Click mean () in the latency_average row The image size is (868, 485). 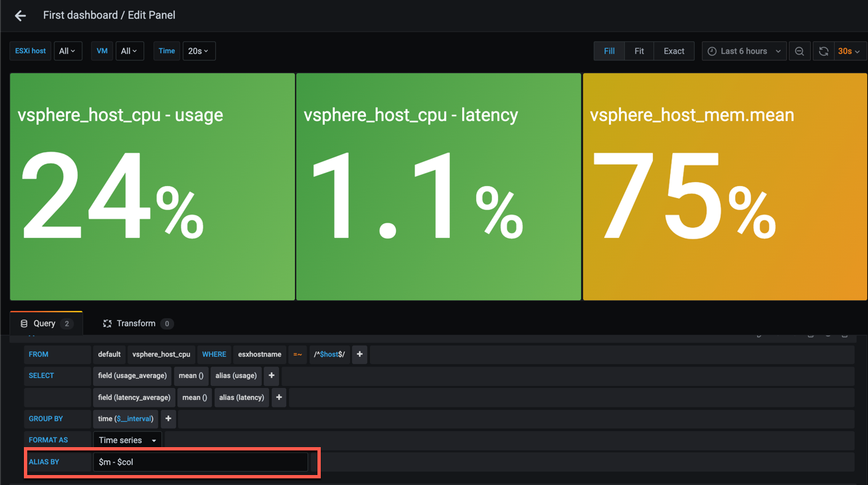point(195,398)
